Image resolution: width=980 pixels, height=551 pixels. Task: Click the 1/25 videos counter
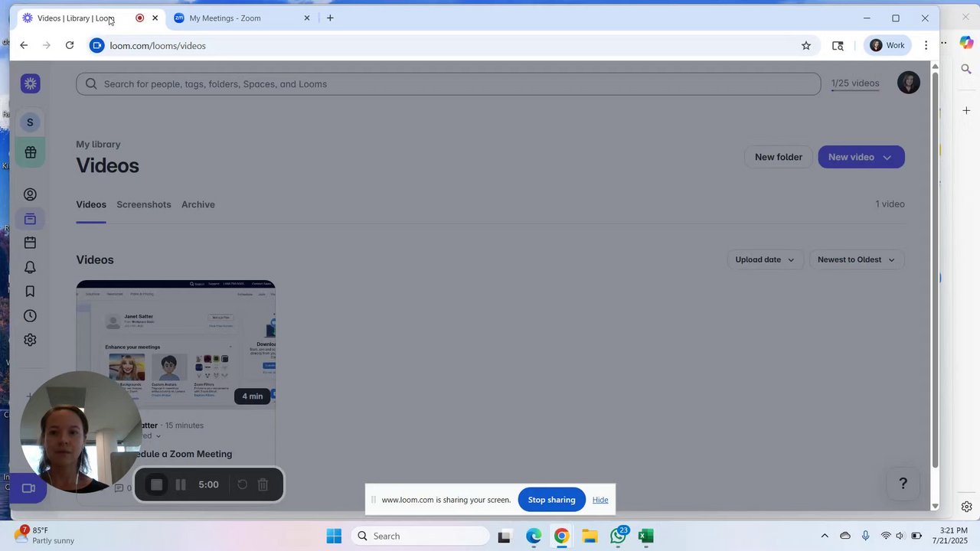855,83
